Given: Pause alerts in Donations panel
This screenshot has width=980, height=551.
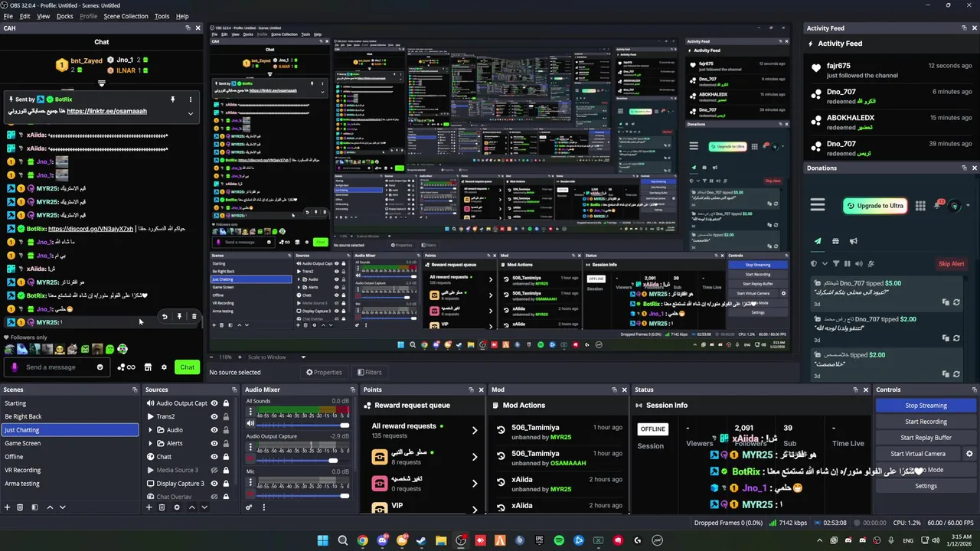Looking at the screenshot, I should 847,264.
